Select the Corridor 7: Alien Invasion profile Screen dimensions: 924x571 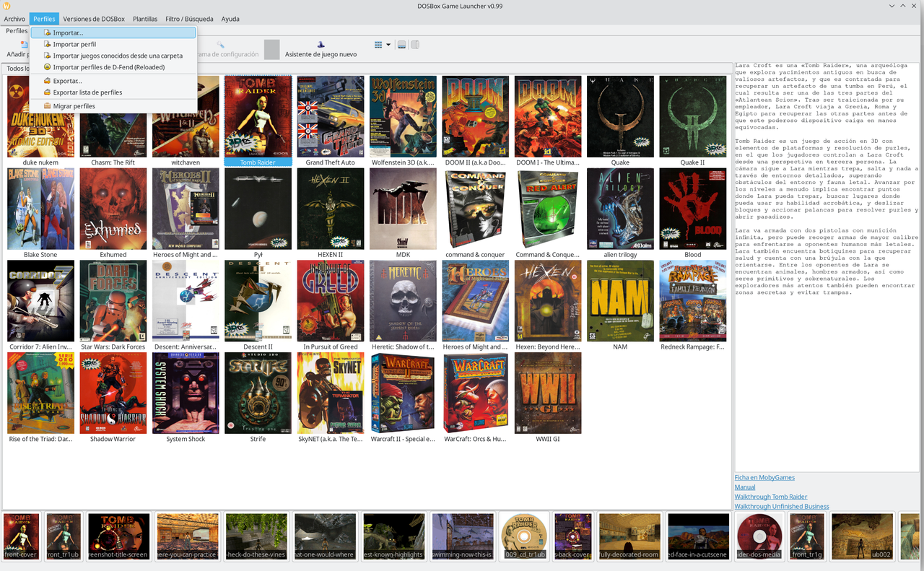click(x=40, y=305)
